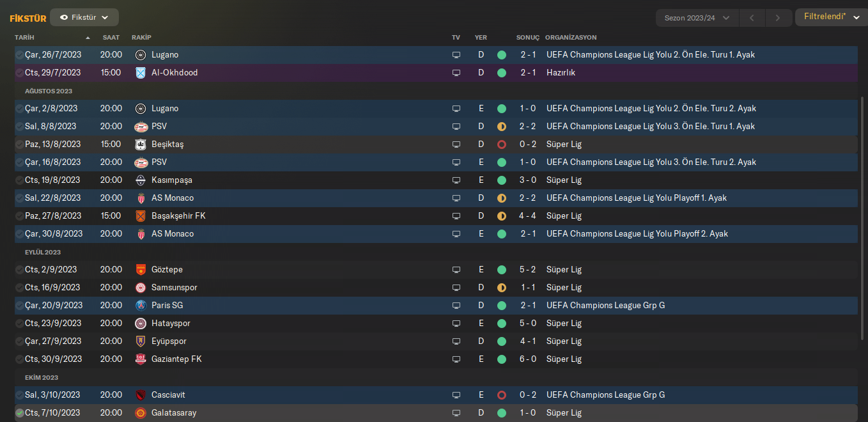Click the red loss indicator for Casciavit match
This screenshot has height=422, width=868.
[502, 395]
